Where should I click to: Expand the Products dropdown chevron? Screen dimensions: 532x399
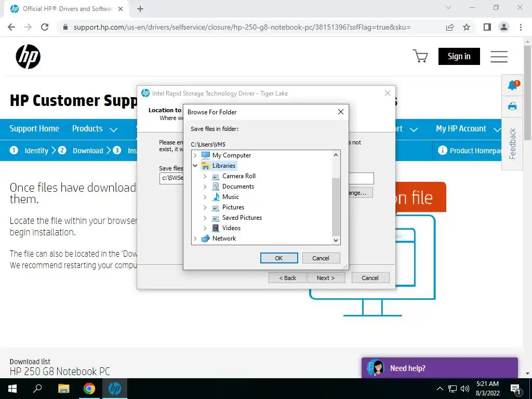[x=113, y=129]
